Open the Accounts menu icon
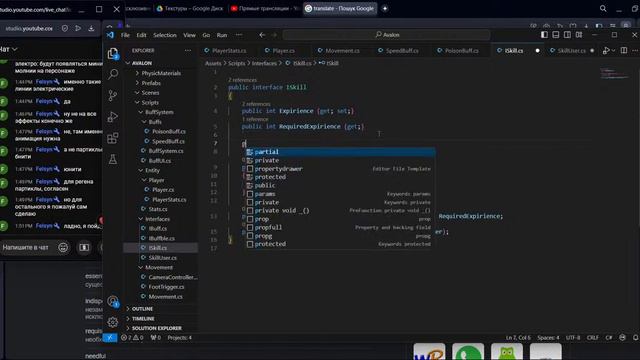This screenshot has width=640, height=360. (x=113, y=302)
